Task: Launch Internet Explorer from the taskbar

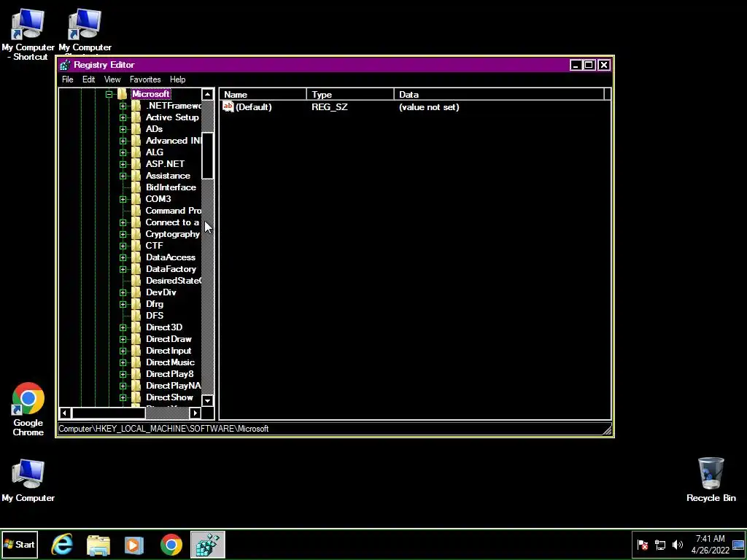Action: (62, 545)
